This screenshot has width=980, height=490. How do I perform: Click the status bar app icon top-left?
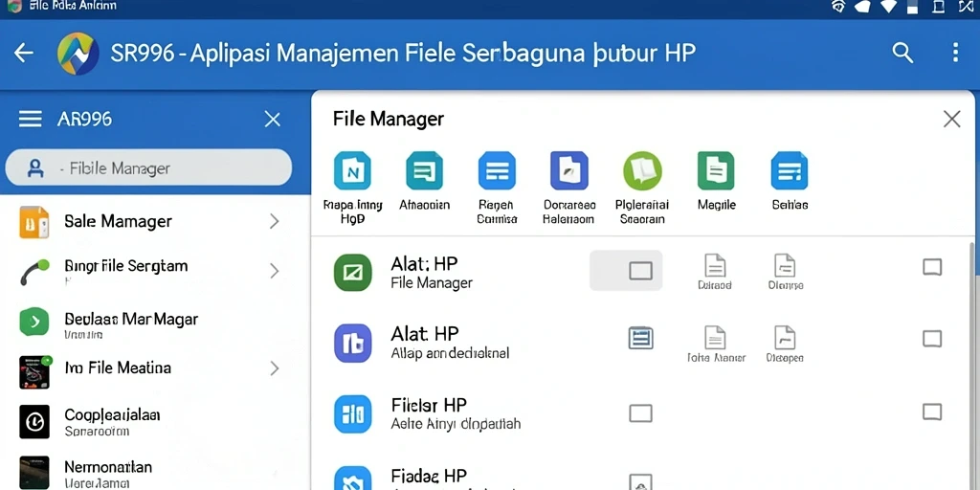point(13,6)
